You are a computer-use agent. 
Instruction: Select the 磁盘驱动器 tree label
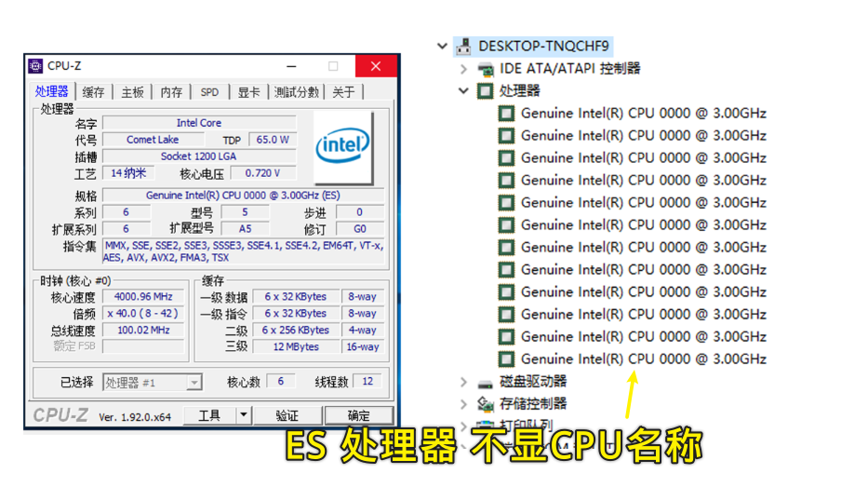pyautogui.click(x=533, y=382)
